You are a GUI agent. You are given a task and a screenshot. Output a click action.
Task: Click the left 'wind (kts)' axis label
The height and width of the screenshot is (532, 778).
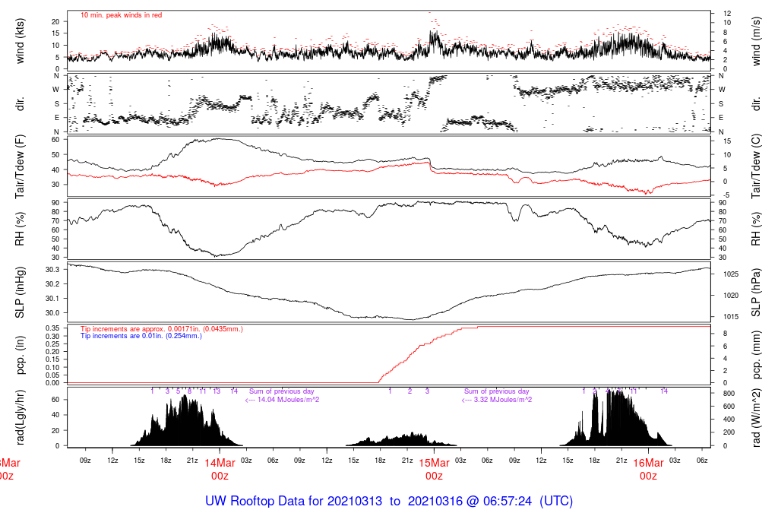point(20,41)
